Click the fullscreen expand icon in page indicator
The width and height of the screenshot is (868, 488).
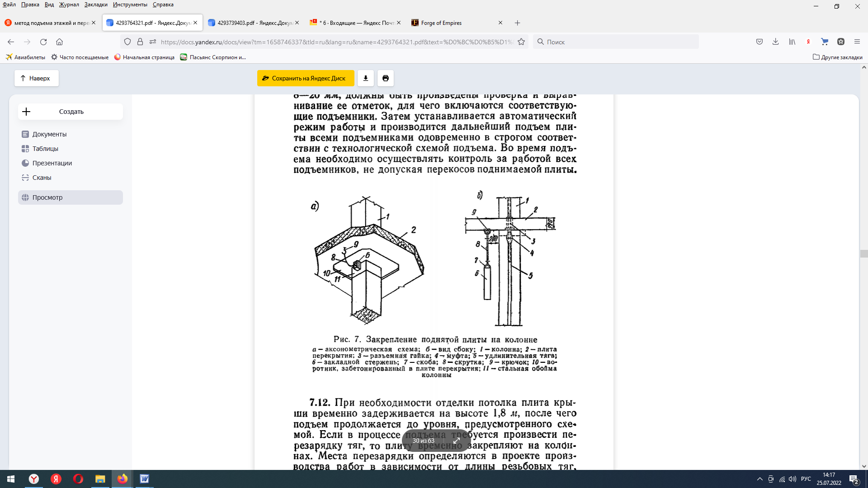point(457,441)
